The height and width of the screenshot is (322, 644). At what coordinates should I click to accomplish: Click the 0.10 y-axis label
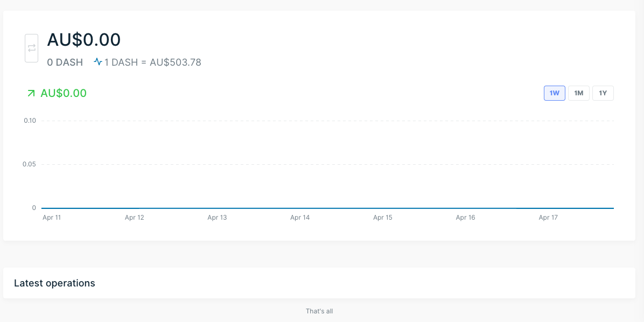[x=30, y=121]
